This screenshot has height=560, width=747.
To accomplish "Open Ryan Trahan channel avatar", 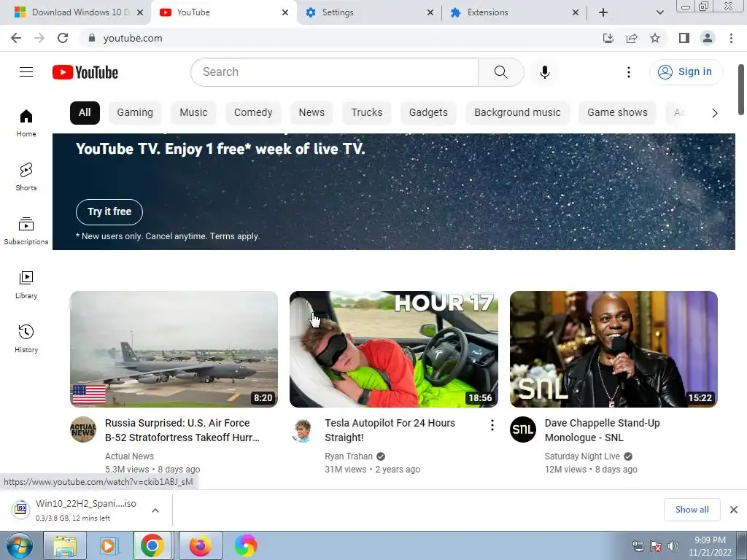I will coord(303,429).
